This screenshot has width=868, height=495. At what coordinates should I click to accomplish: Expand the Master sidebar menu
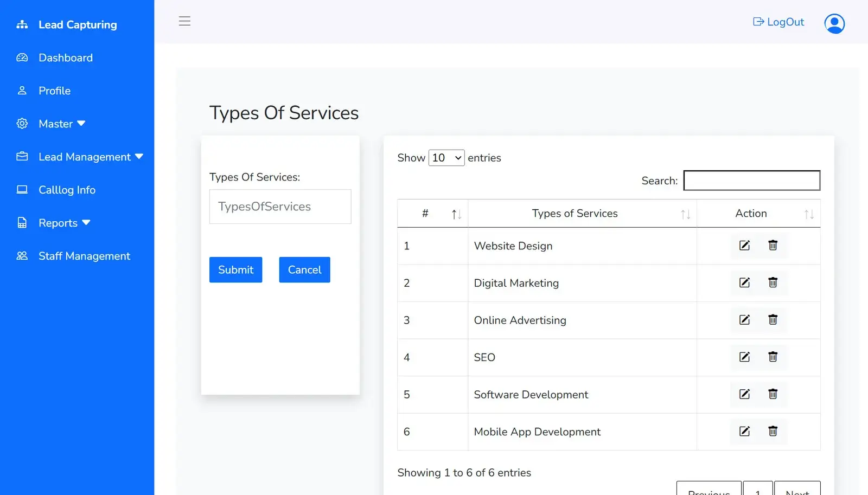62,124
